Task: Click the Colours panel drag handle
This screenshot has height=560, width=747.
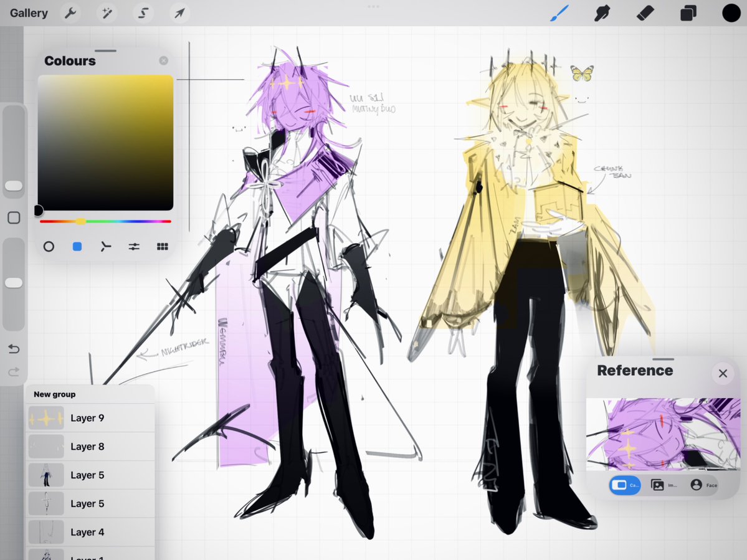Action: 105,50
